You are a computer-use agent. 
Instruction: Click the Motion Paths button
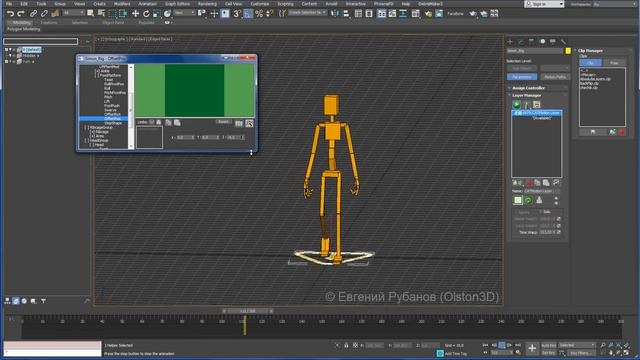(554, 77)
